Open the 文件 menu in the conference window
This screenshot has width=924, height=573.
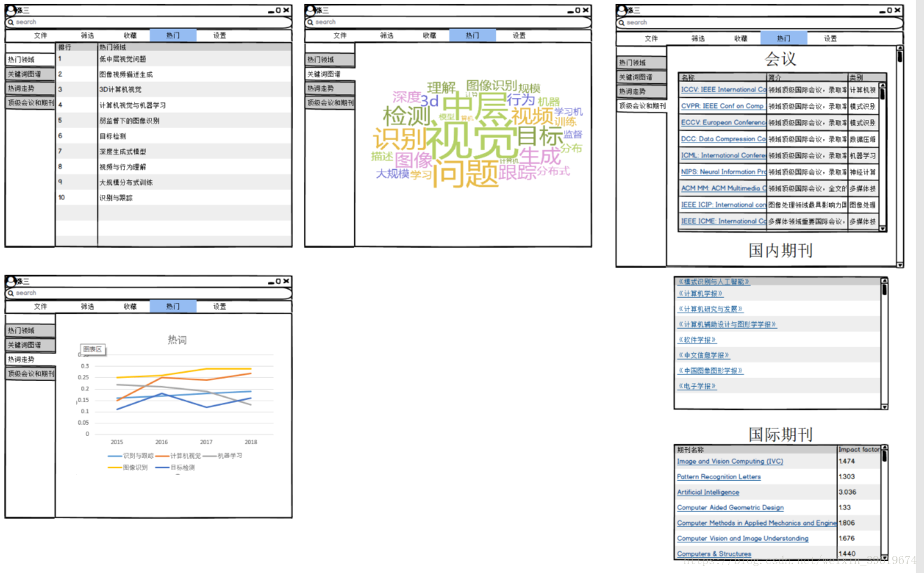651,38
